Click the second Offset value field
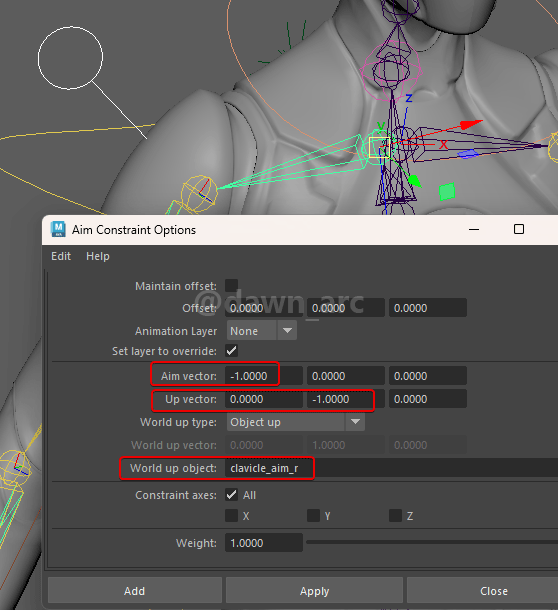 346,308
